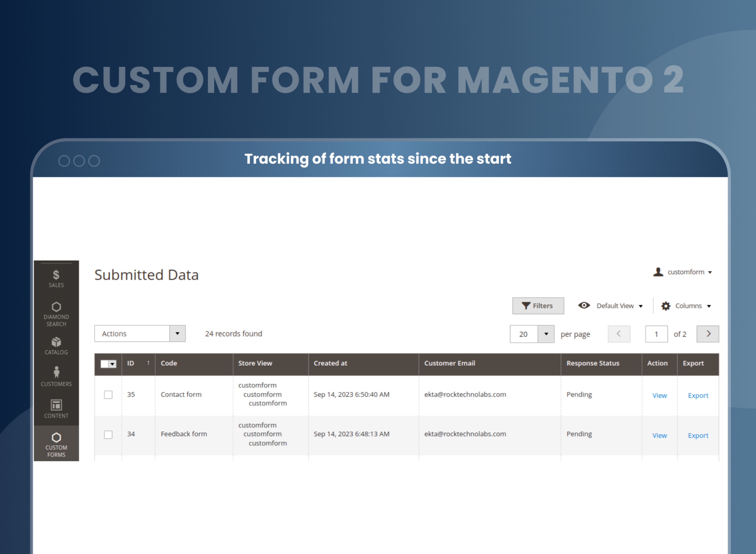Image resolution: width=756 pixels, height=554 pixels.
Task: Tick checkbox for row ID 34
Action: click(x=108, y=435)
